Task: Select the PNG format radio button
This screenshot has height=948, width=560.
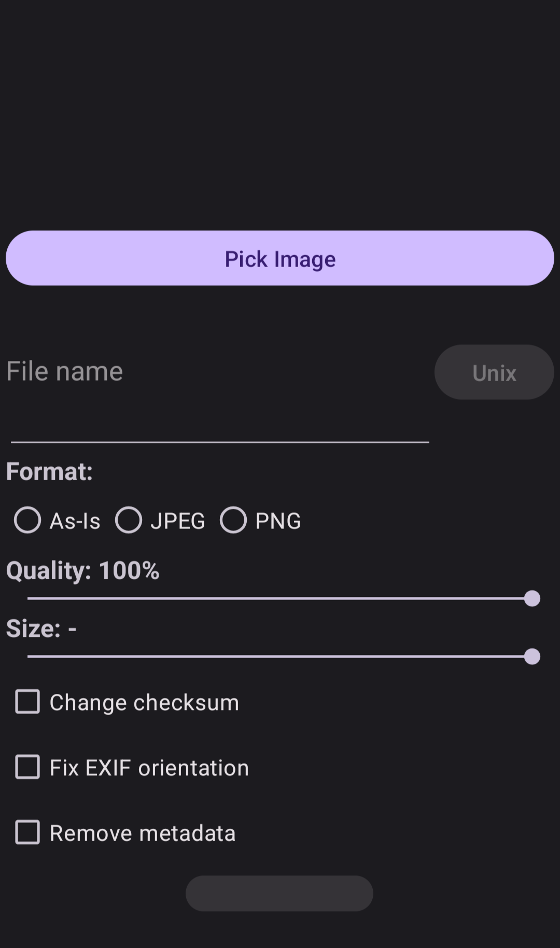Action: [x=233, y=520]
